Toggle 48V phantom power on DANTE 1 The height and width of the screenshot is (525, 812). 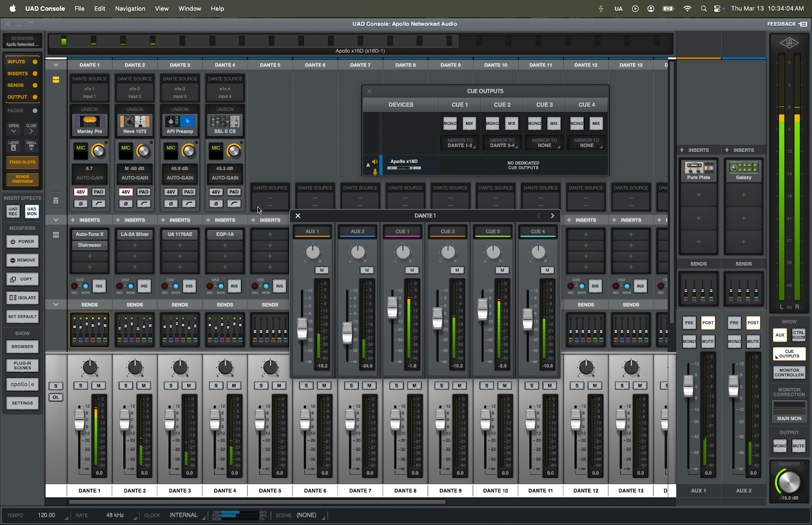pos(81,192)
